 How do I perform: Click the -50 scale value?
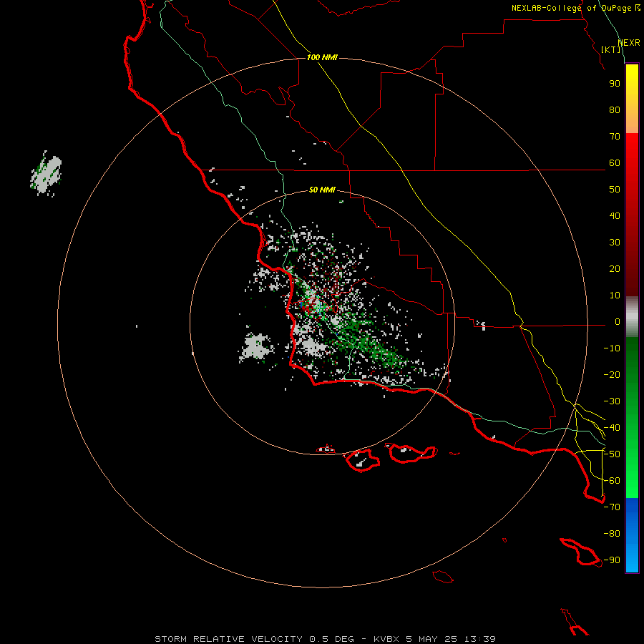(x=612, y=454)
